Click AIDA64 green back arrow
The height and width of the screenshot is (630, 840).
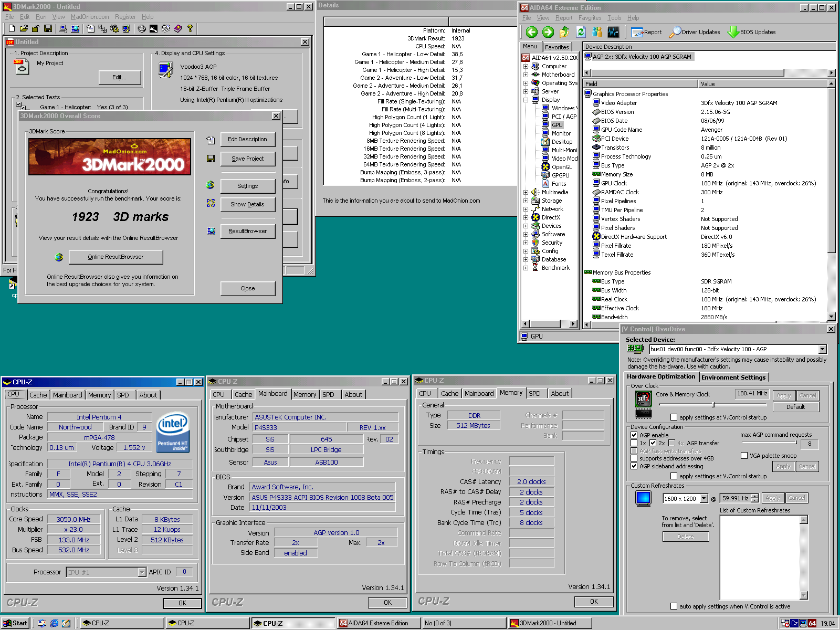(x=532, y=32)
